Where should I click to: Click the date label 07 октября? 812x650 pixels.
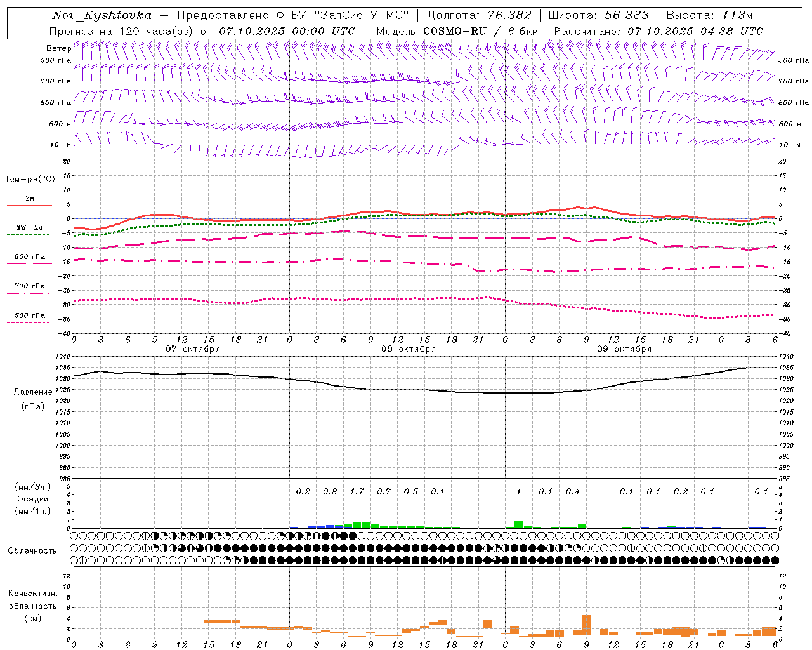192,349
